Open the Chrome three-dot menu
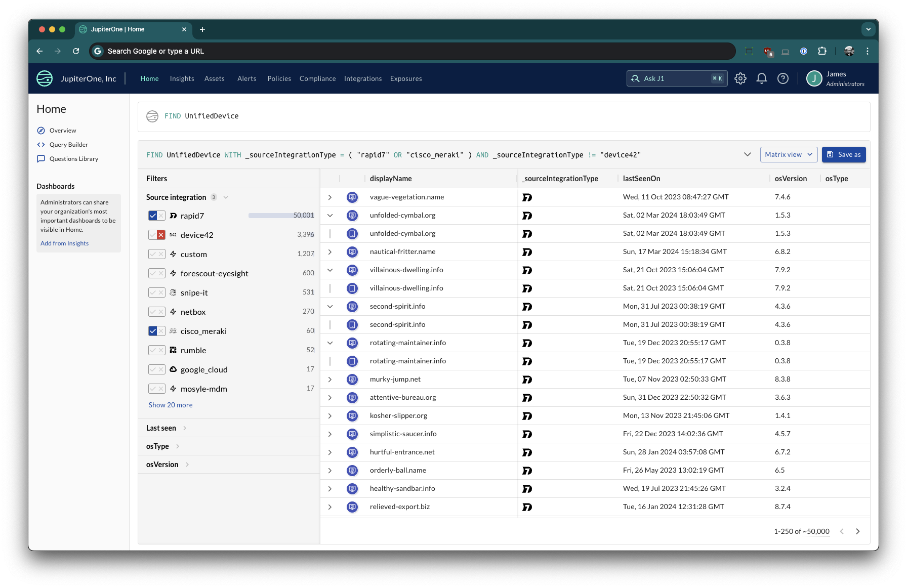The image size is (907, 588). pos(868,51)
